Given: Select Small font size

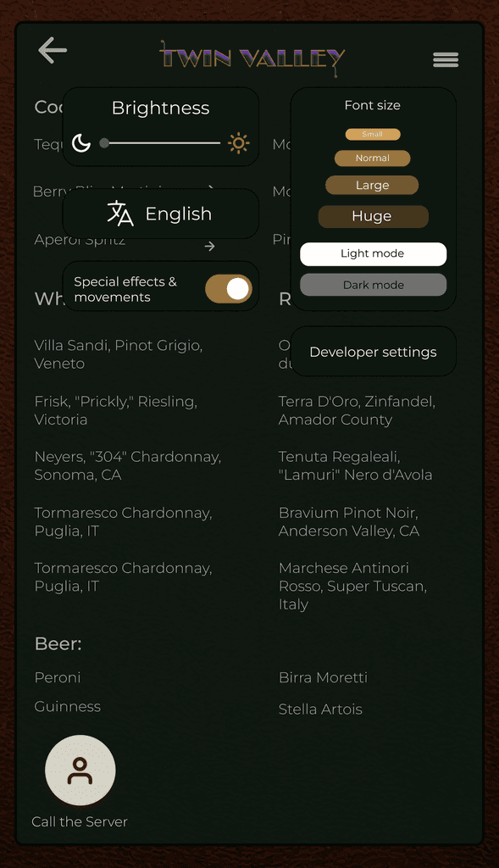Looking at the screenshot, I should pos(372,135).
